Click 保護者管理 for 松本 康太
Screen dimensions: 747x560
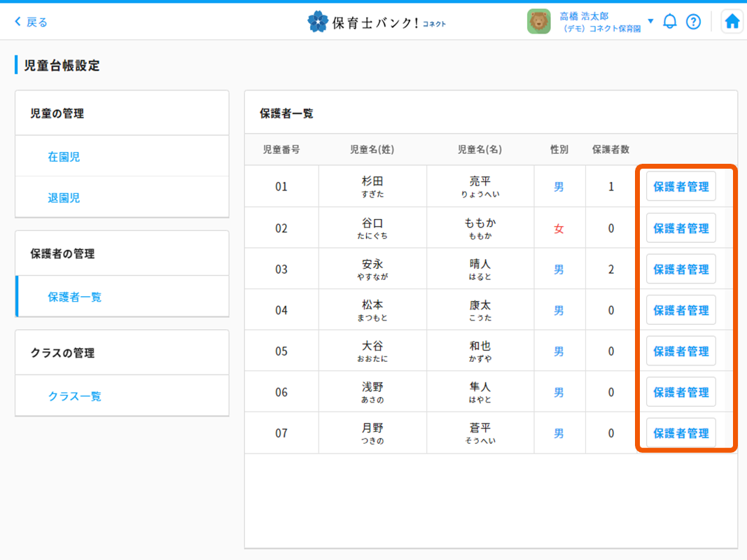click(680, 310)
